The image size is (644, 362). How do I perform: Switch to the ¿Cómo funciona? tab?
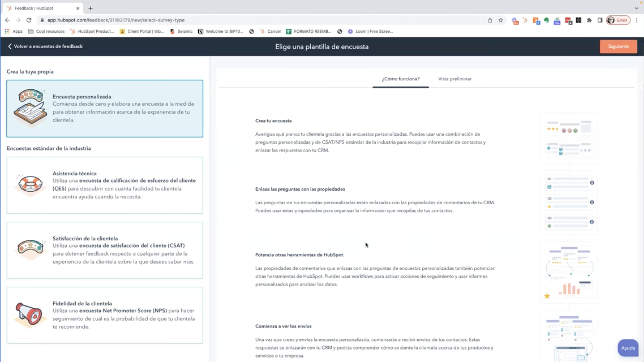(400, 79)
